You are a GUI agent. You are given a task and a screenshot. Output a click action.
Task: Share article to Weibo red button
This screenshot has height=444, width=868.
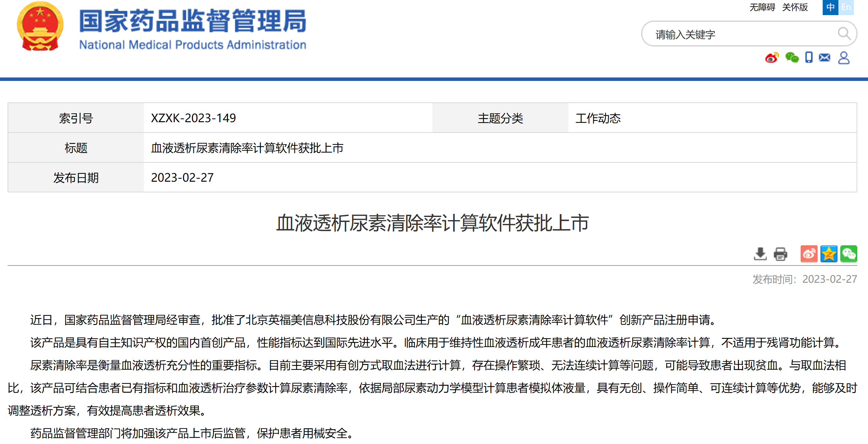pos(809,254)
